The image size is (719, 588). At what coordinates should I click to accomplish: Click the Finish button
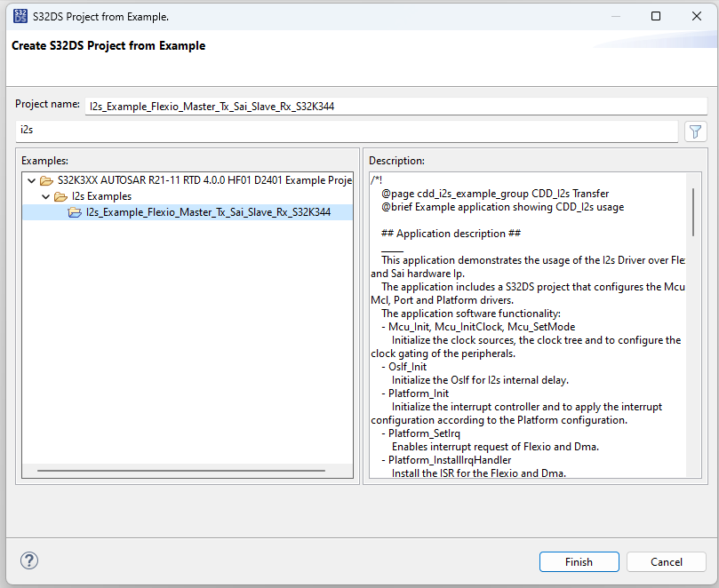tap(579, 561)
